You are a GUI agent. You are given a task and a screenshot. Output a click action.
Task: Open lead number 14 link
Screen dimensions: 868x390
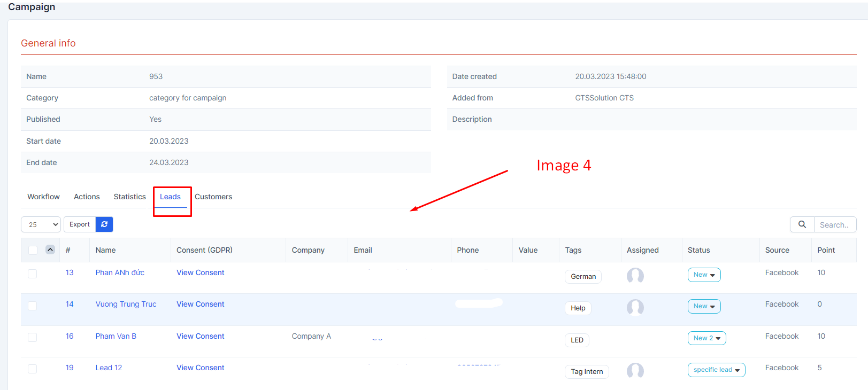[70, 304]
